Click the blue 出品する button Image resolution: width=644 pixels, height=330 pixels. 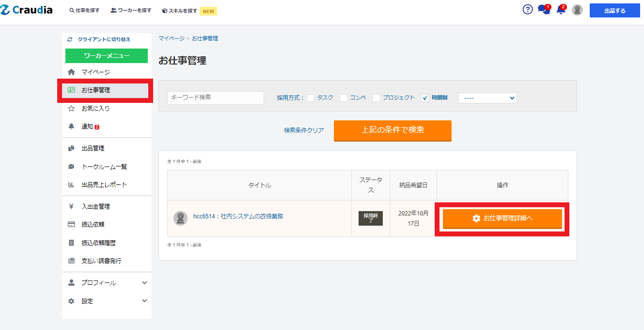pos(614,11)
